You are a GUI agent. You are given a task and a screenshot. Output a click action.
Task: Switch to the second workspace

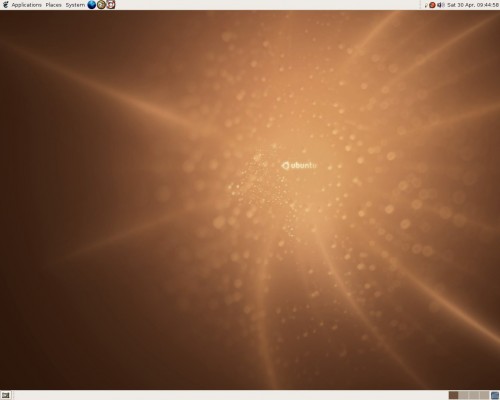463,395
